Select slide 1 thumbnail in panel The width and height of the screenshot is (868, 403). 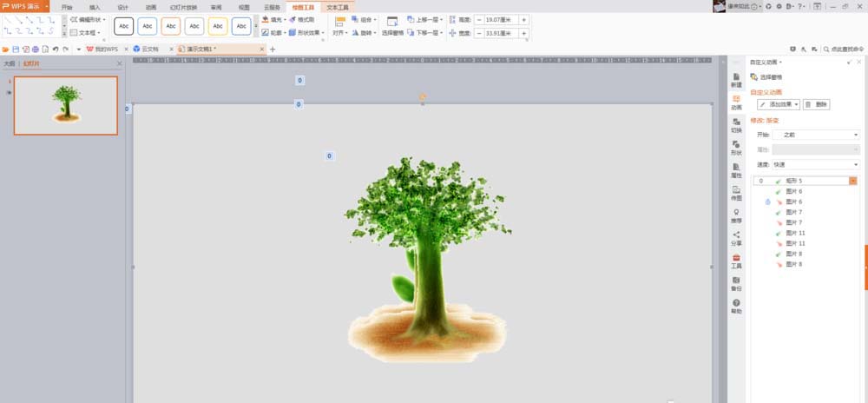click(66, 106)
